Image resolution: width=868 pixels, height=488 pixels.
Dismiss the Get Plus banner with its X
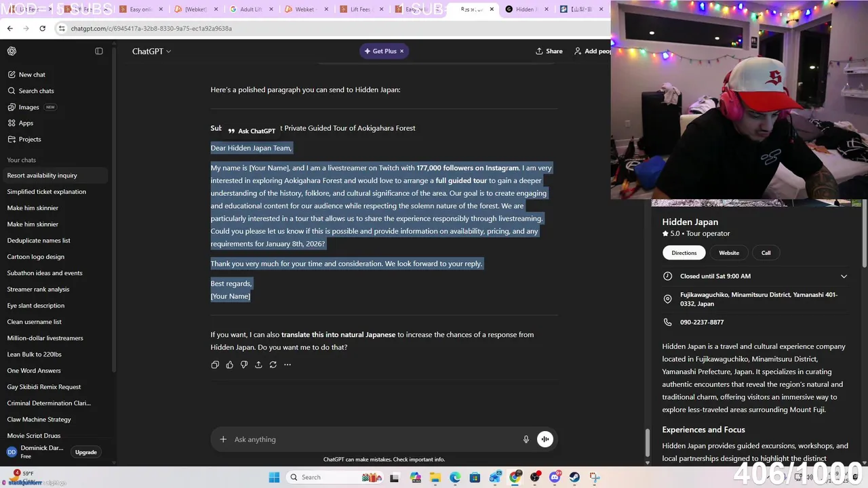401,51
